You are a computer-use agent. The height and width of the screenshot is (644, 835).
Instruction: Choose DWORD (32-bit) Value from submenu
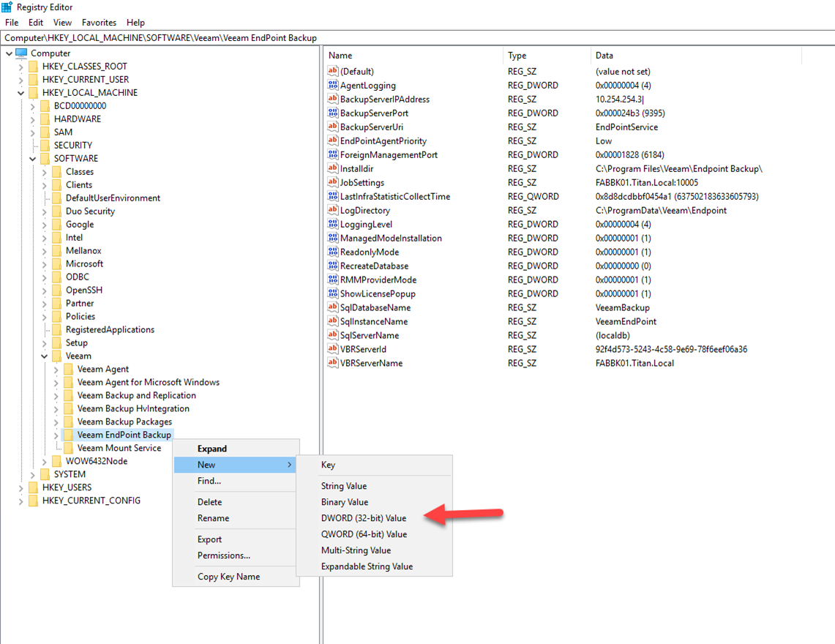click(364, 517)
